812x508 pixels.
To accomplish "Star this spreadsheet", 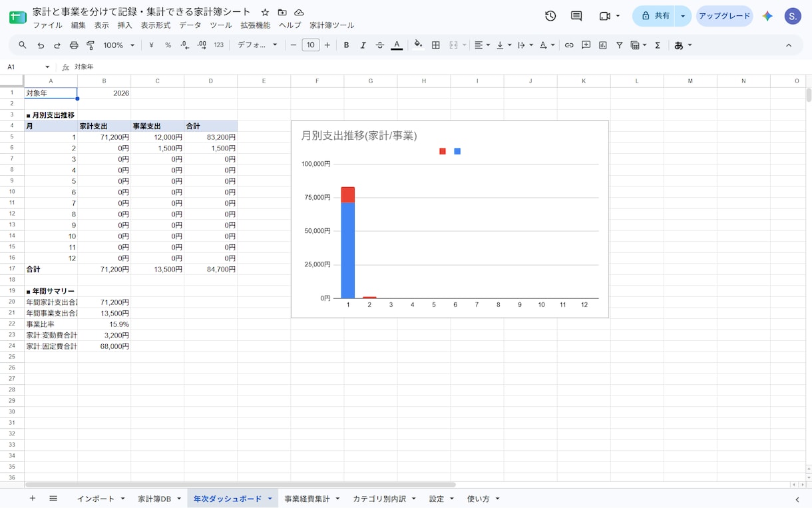I will [265, 13].
